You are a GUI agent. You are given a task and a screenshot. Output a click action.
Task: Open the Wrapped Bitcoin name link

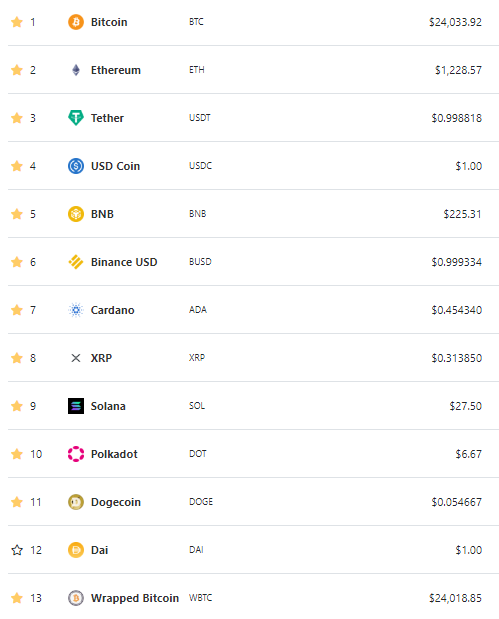(135, 598)
